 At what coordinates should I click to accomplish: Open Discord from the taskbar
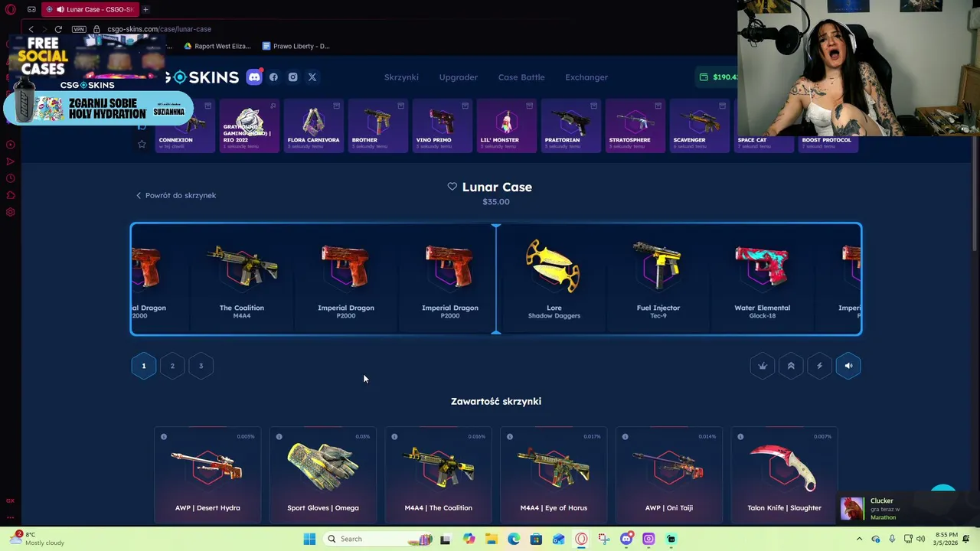pyautogui.click(x=626, y=539)
